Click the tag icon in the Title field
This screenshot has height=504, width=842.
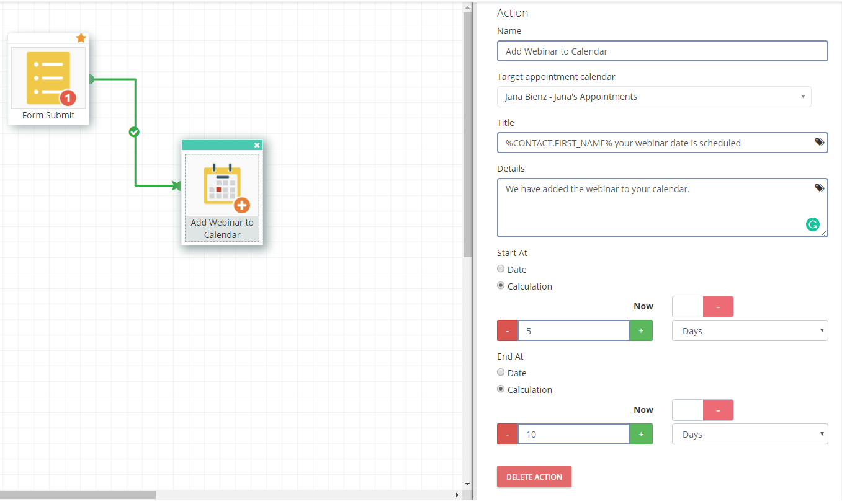[x=819, y=142]
